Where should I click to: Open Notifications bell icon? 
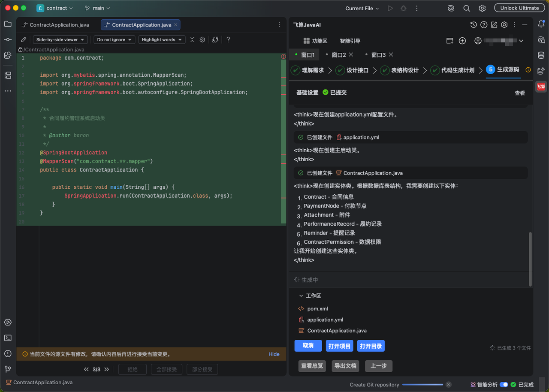point(541,24)
